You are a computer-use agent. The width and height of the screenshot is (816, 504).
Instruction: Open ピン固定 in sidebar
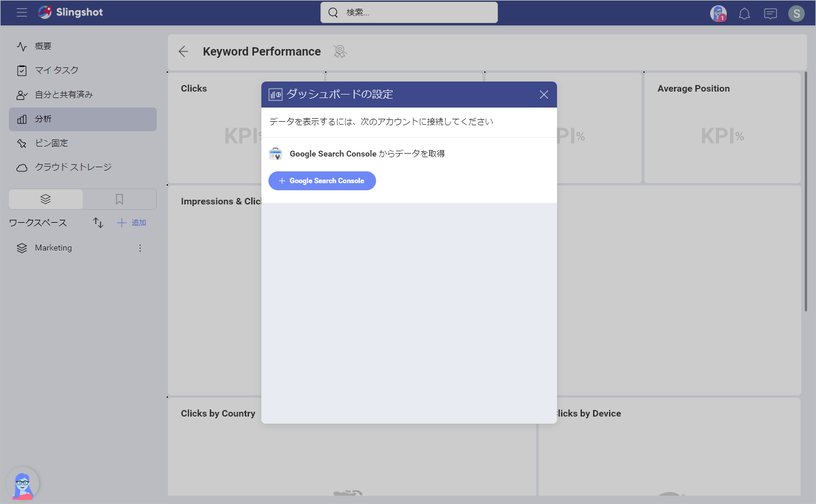[83, 143]
